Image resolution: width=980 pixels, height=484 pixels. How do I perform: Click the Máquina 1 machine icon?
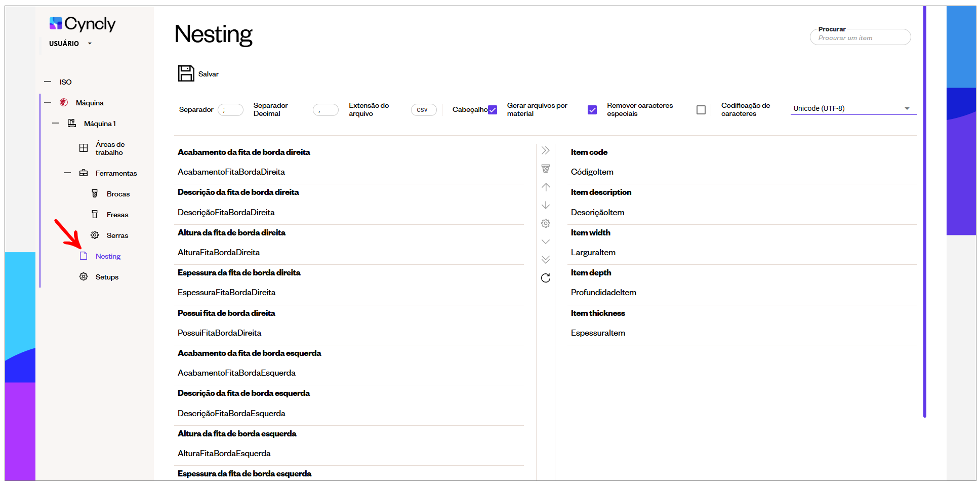72,123
